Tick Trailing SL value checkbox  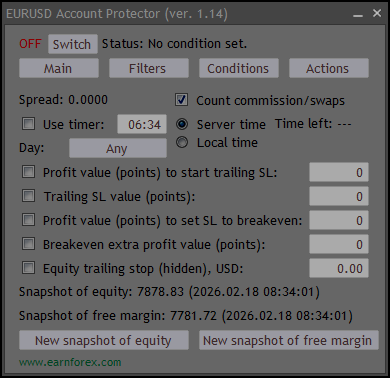[x=28, y=196]
